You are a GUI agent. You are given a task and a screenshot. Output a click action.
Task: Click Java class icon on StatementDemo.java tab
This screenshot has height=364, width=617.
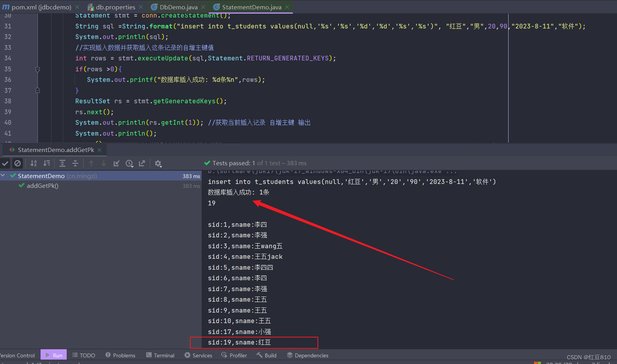[216, 7]
